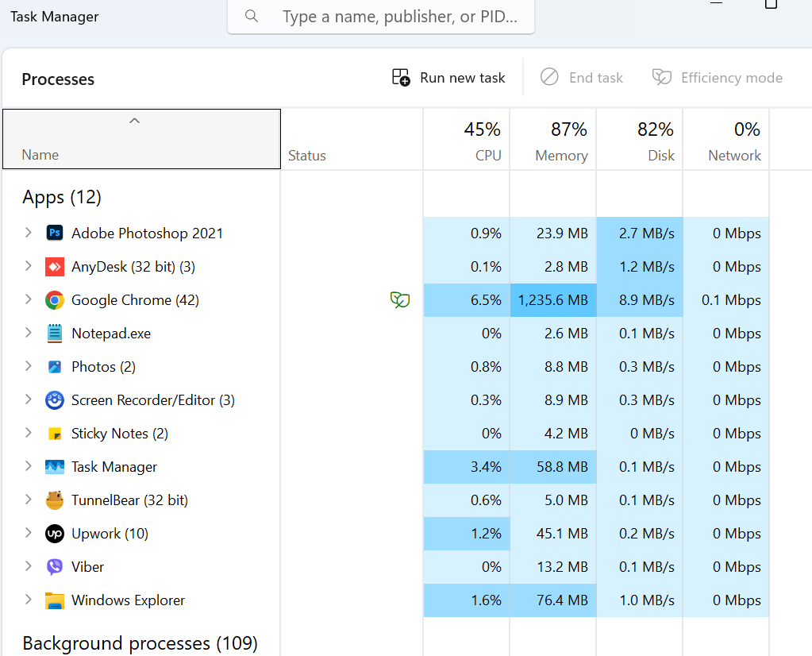Expand the Task Manager process entry
812x656 pixels.
pyautogui.click(x=29, y=466)
